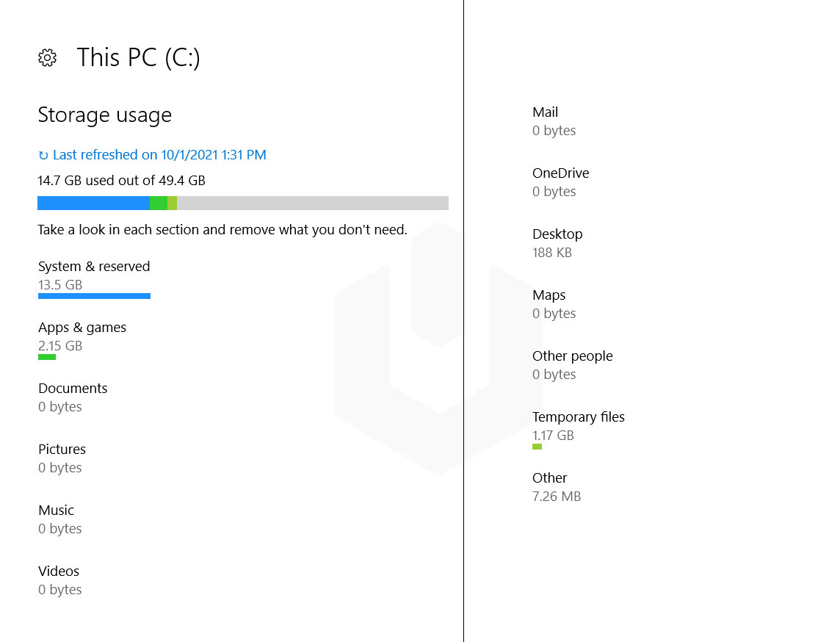Open the Temporary files category
Screen dimensions: 840x642
point(579,416)
